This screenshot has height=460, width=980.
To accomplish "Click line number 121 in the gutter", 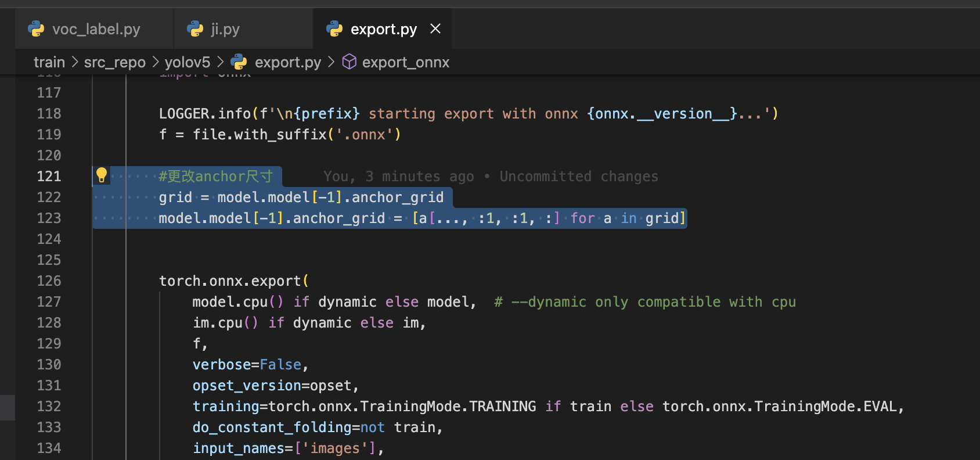I will (x=49, y=177).
